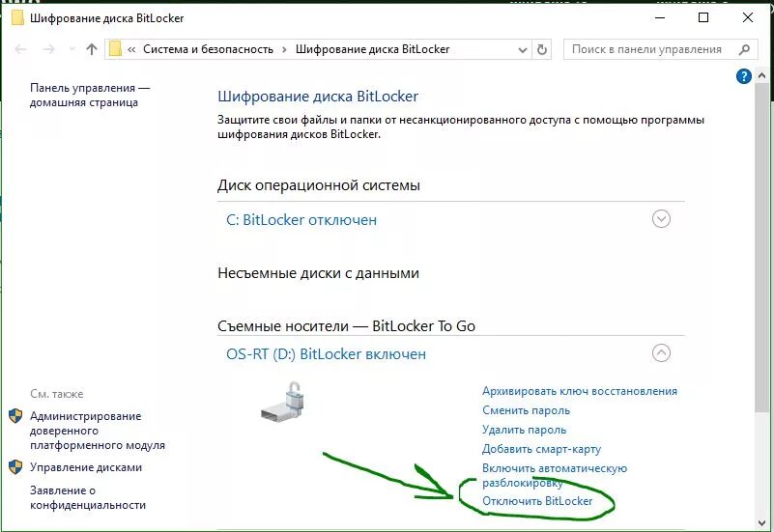Click the shield icon beside 'Управление дисками'
Viewport: 774px width, 532px height.
[15, 467]
